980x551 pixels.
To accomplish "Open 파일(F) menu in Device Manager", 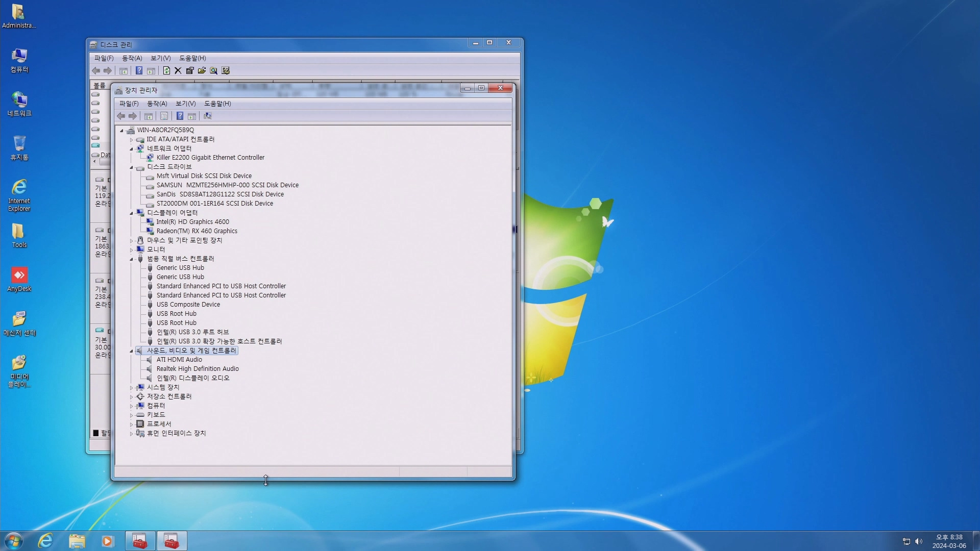I will (x=129, y=104).
